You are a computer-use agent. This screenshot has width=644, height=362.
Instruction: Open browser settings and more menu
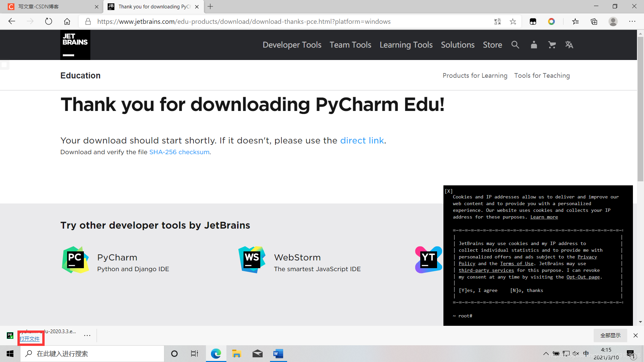(x=632, y=21)
